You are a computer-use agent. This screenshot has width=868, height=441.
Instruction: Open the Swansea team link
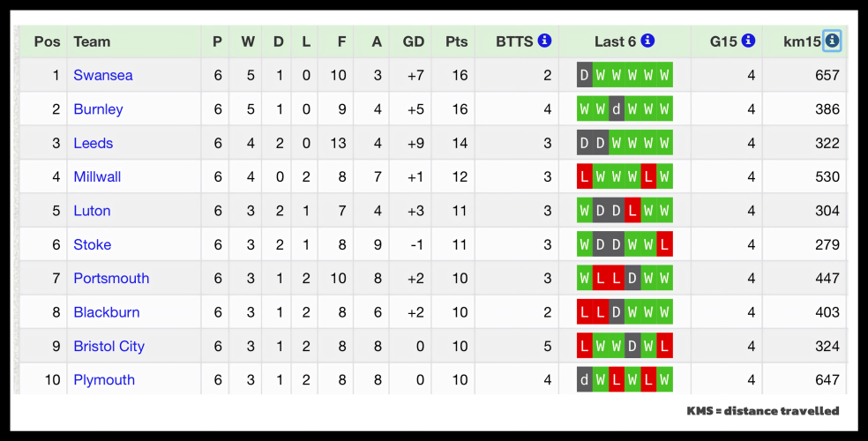click(103, 75)
